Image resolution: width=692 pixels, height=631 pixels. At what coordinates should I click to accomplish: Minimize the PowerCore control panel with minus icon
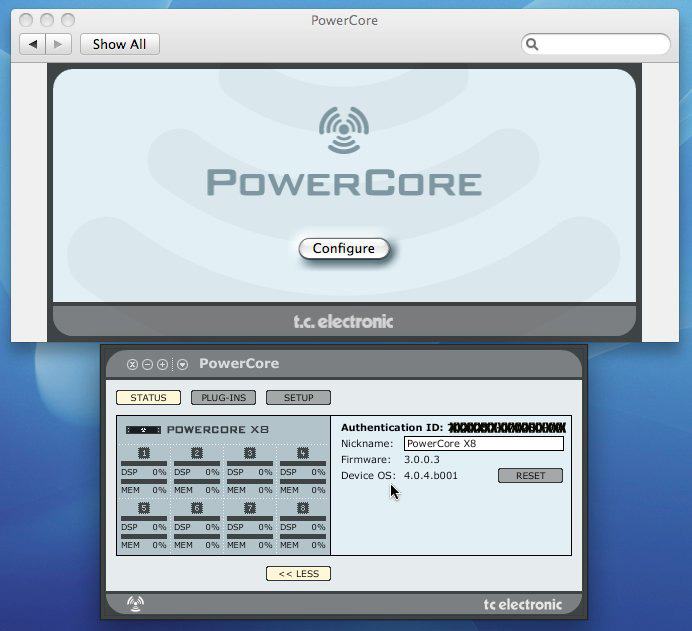click(x=147, y=364)
